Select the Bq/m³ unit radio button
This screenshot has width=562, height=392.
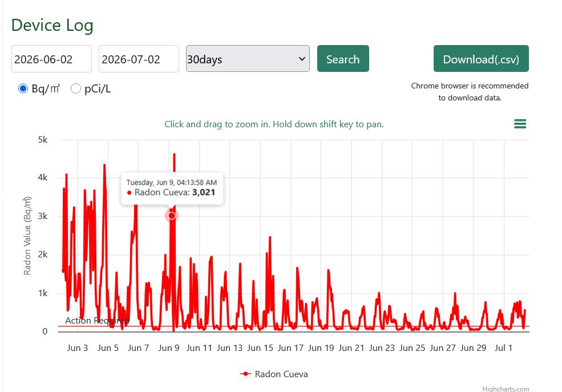(23, 88)
